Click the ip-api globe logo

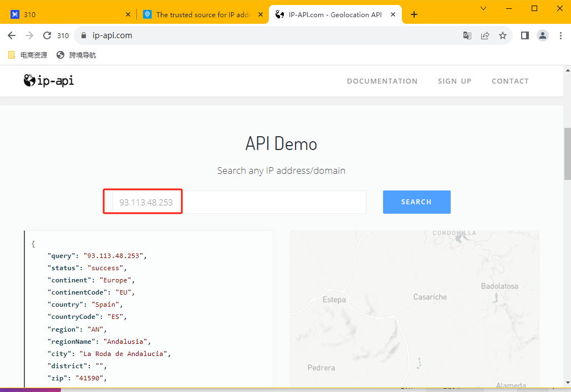click(29, 81)
